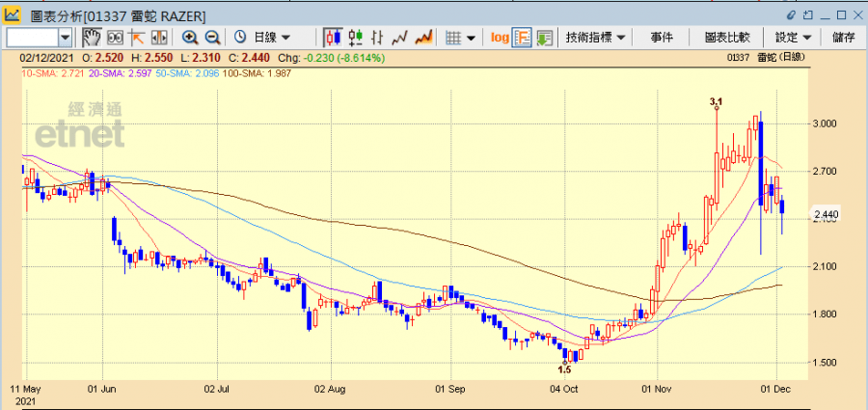Open the stock code combo box arrow
Viewport: 868px width, 410px height.
pos(66,38)
